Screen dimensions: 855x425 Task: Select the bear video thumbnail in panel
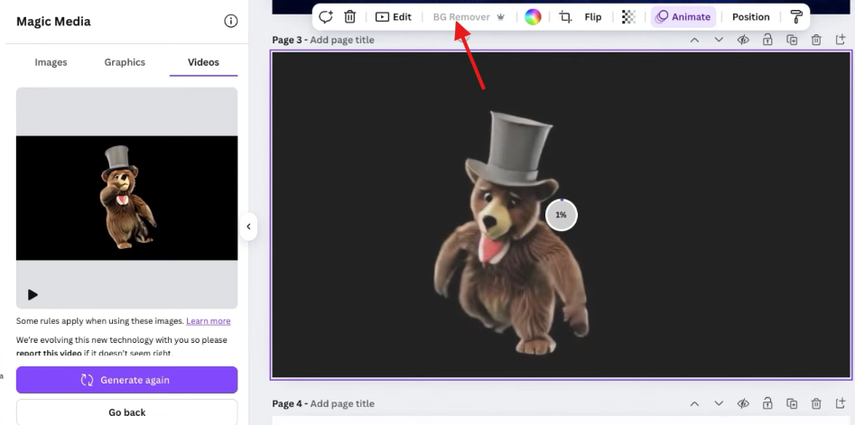127,198
